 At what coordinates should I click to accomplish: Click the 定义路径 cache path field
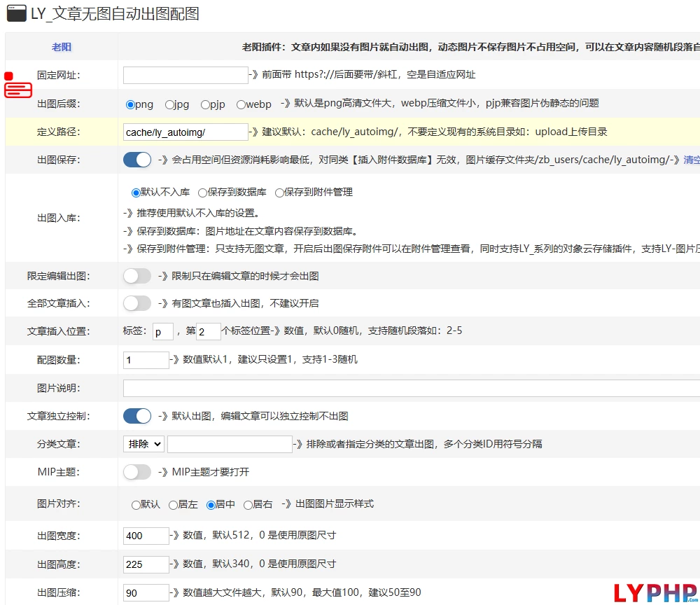(x=185, y=132)
